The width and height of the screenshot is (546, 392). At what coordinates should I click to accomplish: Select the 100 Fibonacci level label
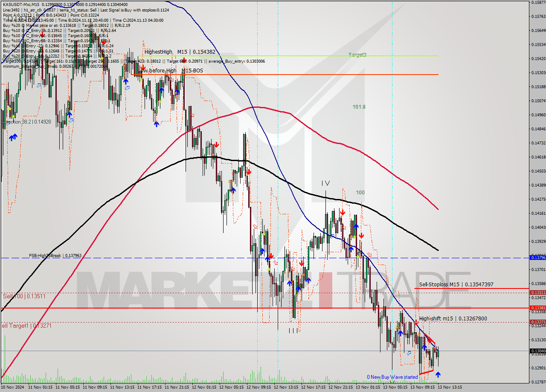(x=360, y=193)
